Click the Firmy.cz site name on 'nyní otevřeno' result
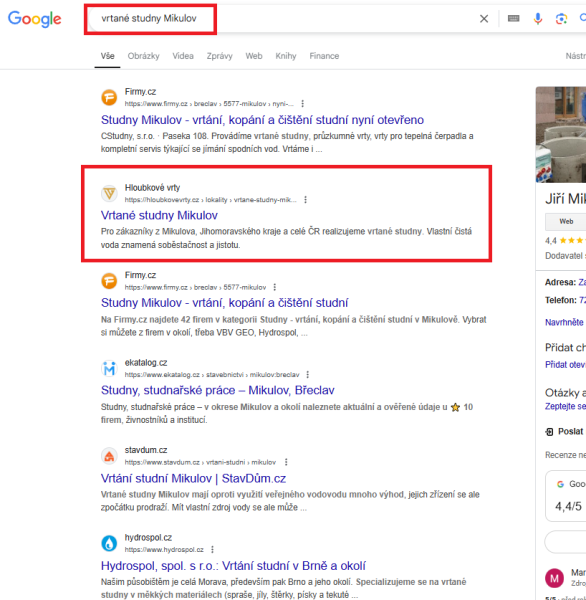 click(x=140, y=92)
